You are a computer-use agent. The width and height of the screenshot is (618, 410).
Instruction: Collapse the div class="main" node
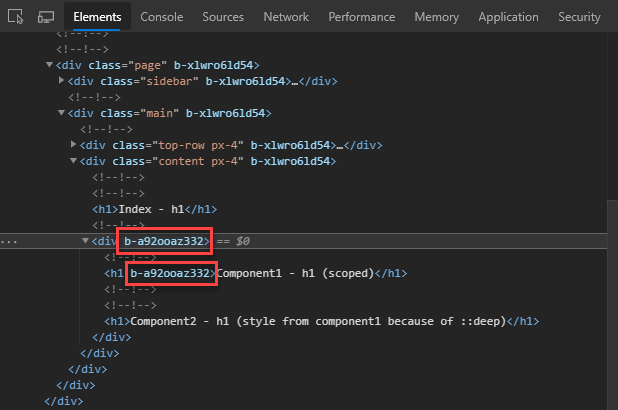click(62, 113)
